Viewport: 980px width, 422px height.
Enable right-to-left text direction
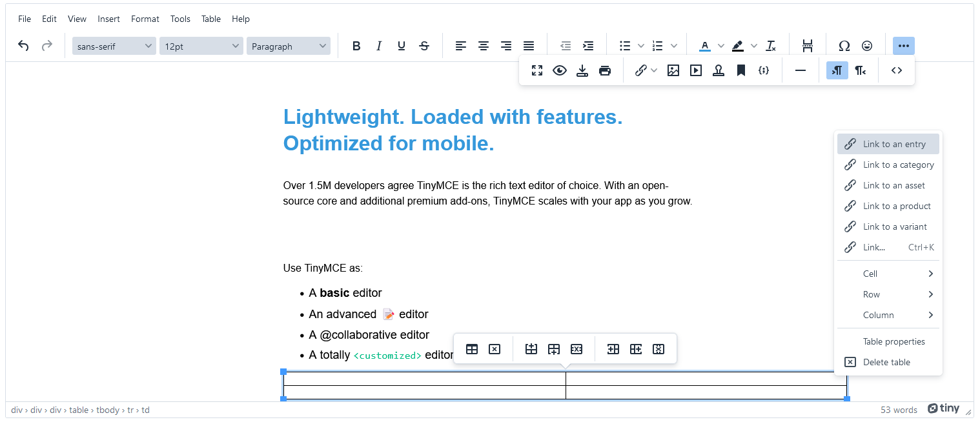pyautogui.click(x=860, y=70)
